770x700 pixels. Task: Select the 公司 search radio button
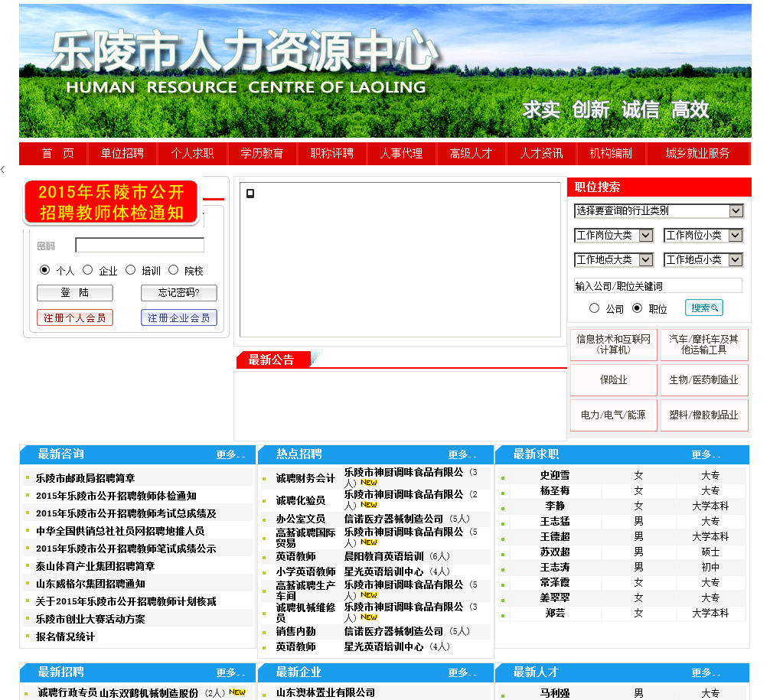pos(594,308)
